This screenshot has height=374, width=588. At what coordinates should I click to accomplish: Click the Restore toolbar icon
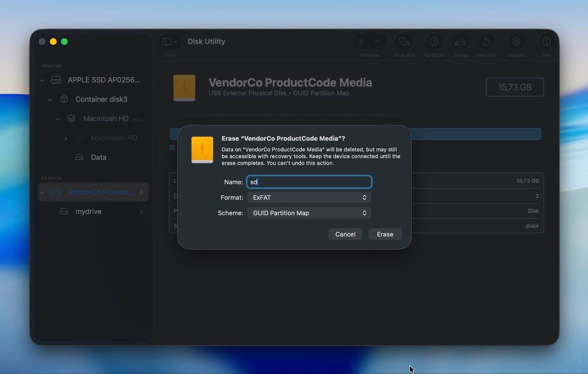pyautogui.click(x=486, y=42)
